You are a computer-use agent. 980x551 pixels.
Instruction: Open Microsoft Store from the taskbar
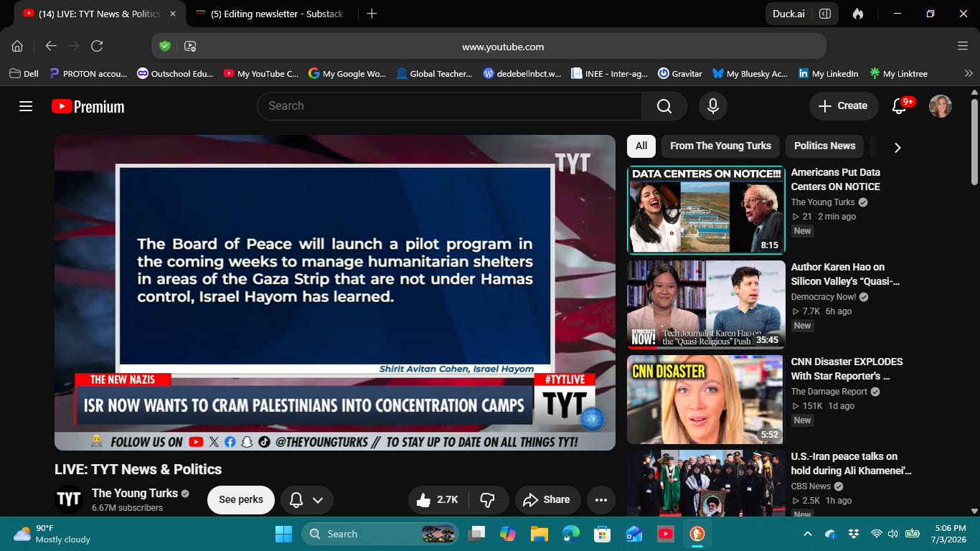[603, 534]
